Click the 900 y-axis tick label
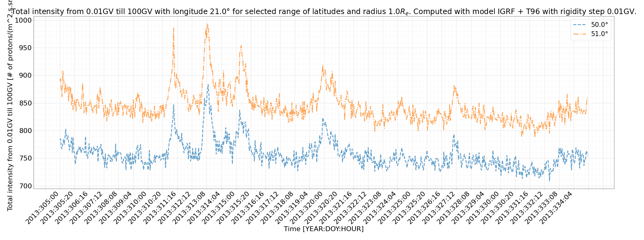This screenshot has width=644, height=240. 25,76
